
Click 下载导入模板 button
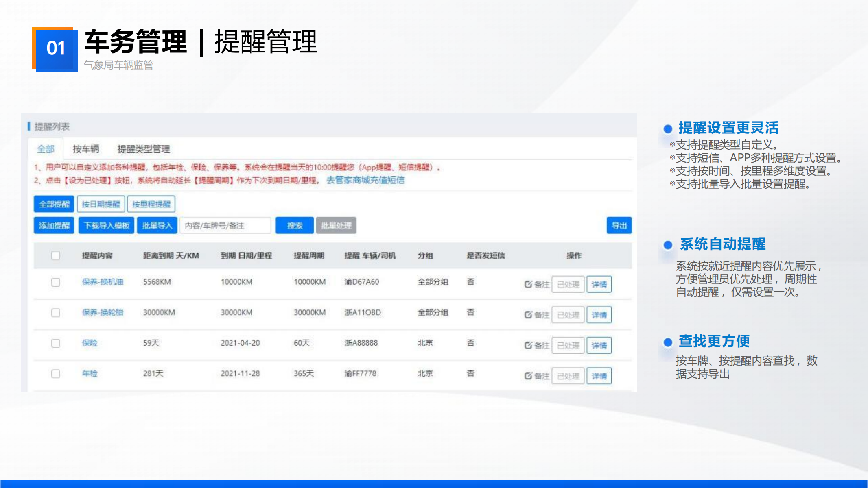pos(107,225)
